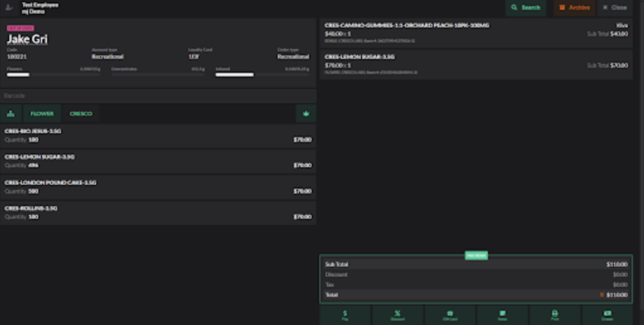644x325 pixels.
Task: Click the Print icon button
Action: coord(555,315)
